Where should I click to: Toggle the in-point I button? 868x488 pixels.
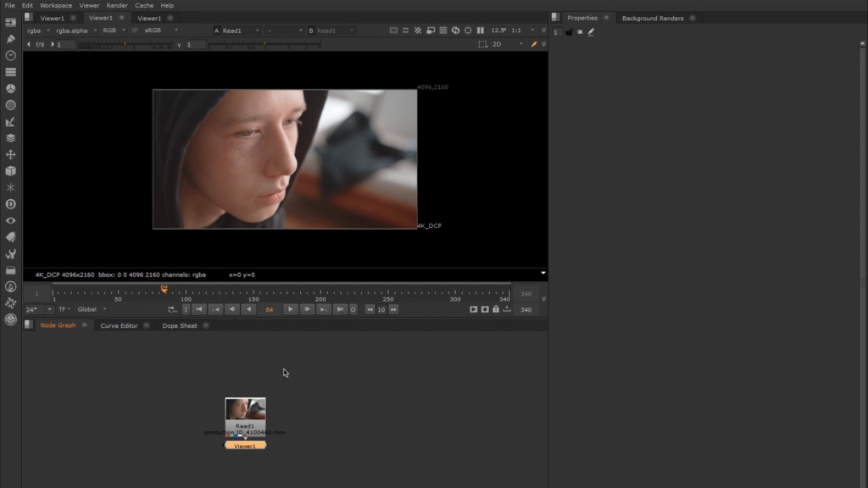(186, 309)
